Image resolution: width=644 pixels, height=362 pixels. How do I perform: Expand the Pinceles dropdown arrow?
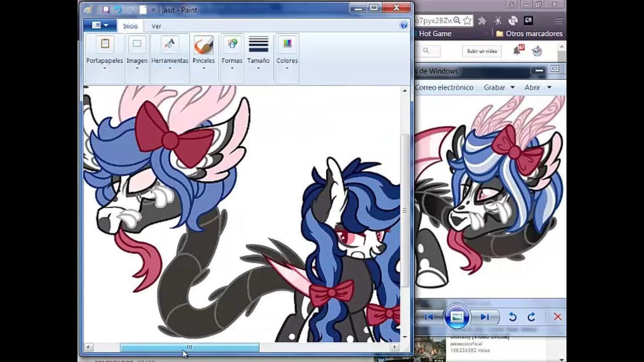[203, 68]
